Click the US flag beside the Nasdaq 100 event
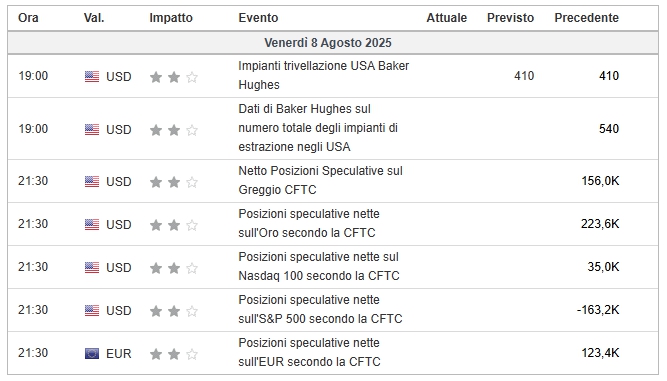This screenshot has width=667, height=381. pos(92,267)
